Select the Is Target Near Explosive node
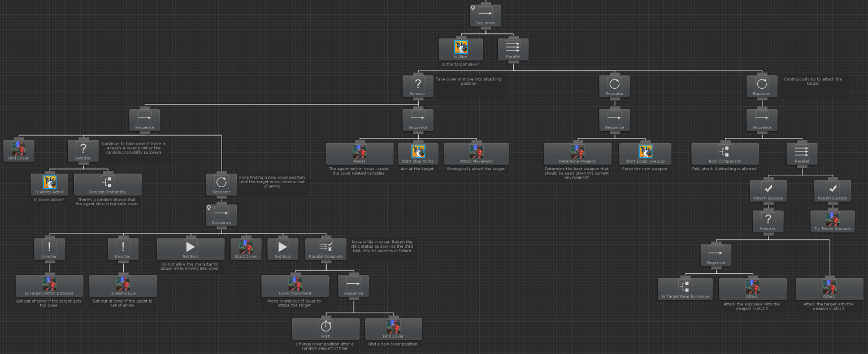Screen dimensions: 868x354 [x=685, y=289]
